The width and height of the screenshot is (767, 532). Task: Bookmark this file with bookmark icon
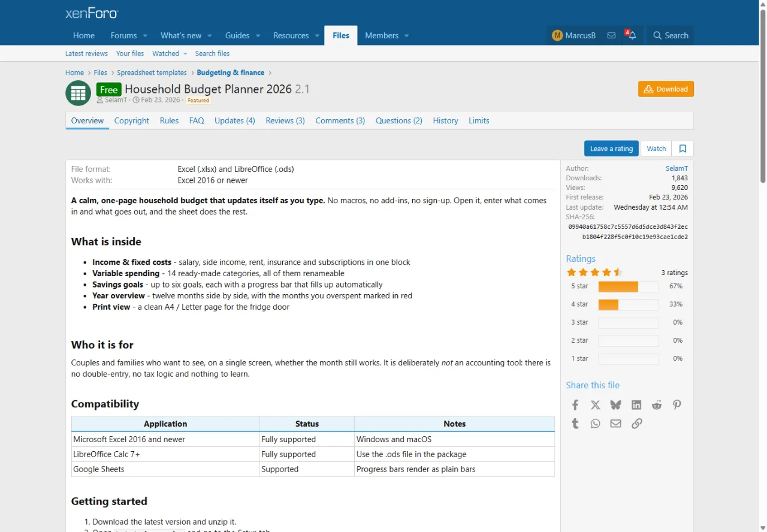coord(683,149)
